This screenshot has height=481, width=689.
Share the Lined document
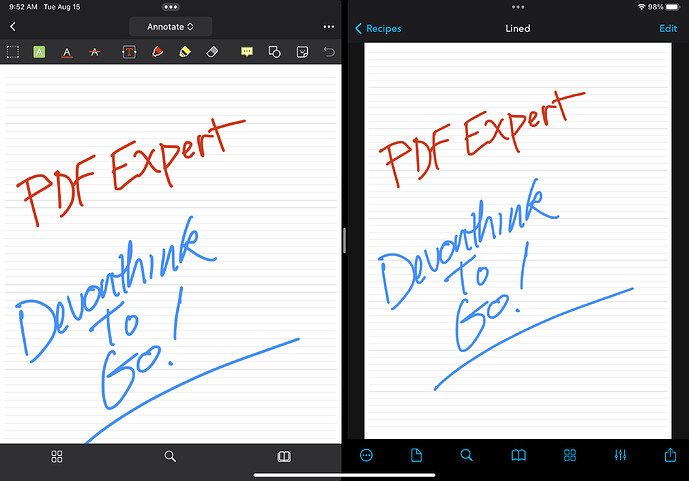click(x=671, y=455)
